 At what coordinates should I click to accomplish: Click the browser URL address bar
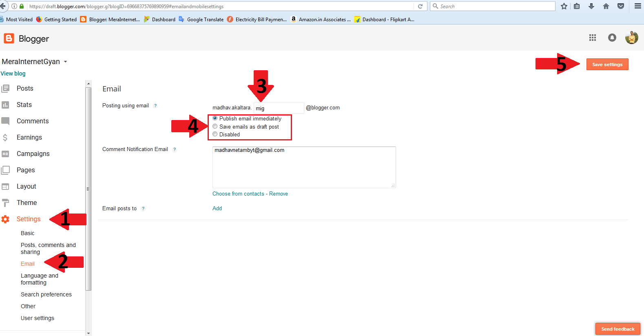220,6
